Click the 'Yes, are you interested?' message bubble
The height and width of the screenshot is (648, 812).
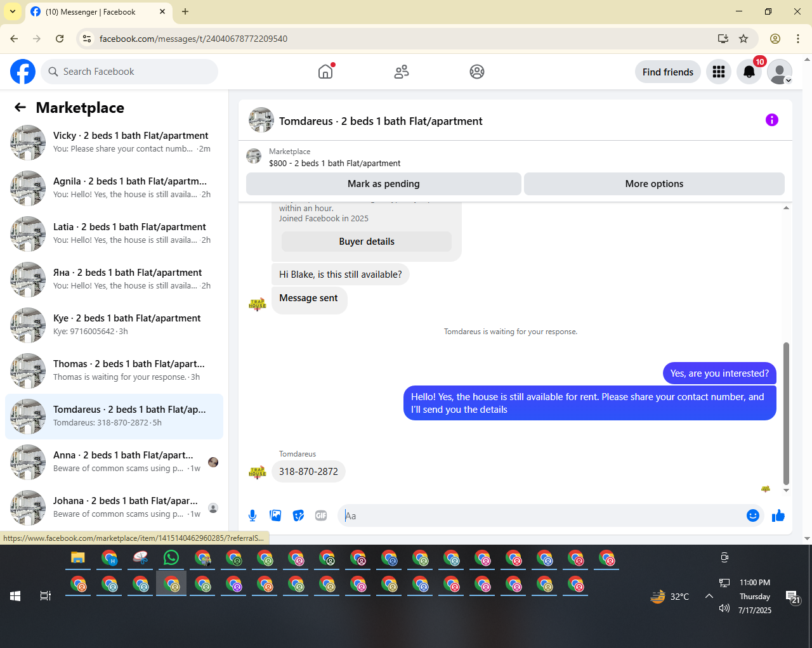pos(719,373)
